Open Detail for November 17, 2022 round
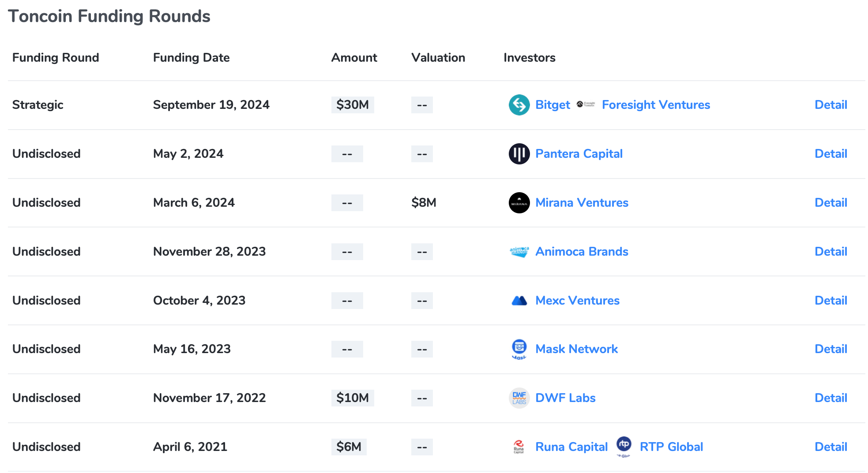 [830, 398]
